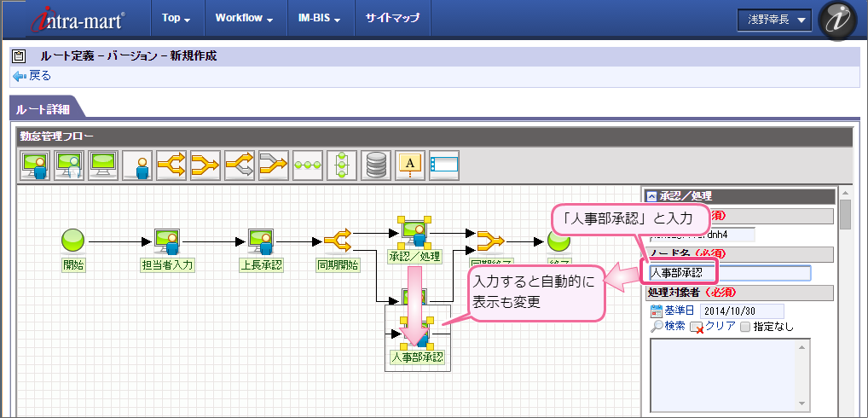
Task: Click the 勤怠管理フロー title bar
Action: 433,136
